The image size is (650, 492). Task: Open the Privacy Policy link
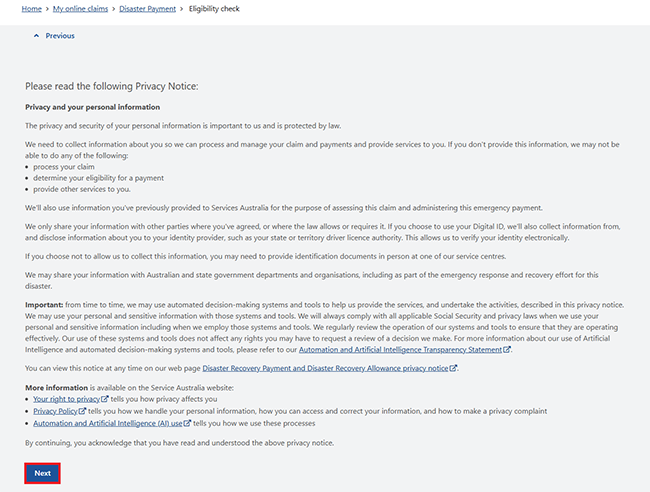click(55, 411)
